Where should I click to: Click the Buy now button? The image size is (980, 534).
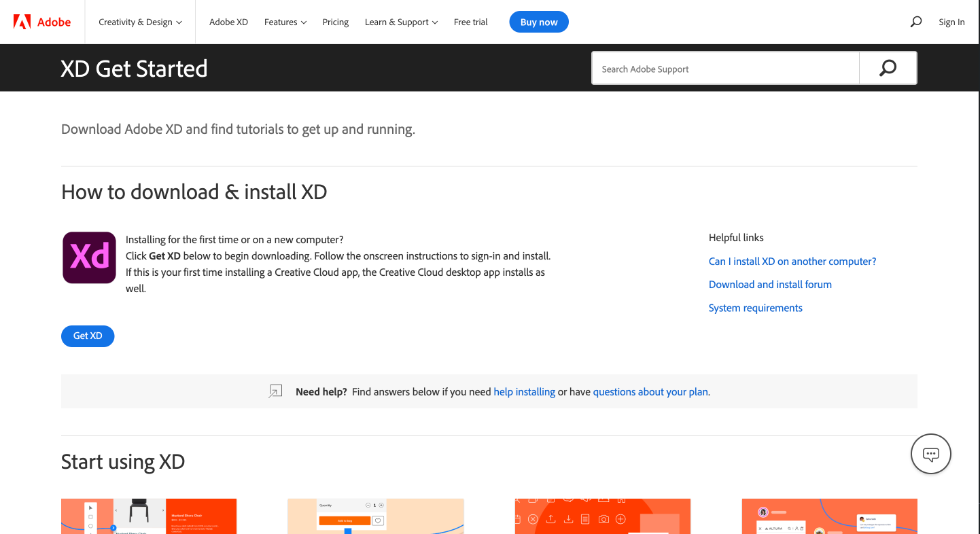pos(538,21)
